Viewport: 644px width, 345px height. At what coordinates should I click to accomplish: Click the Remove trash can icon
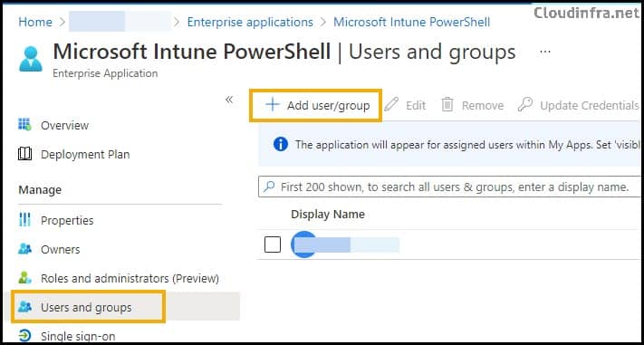(447, 105)
